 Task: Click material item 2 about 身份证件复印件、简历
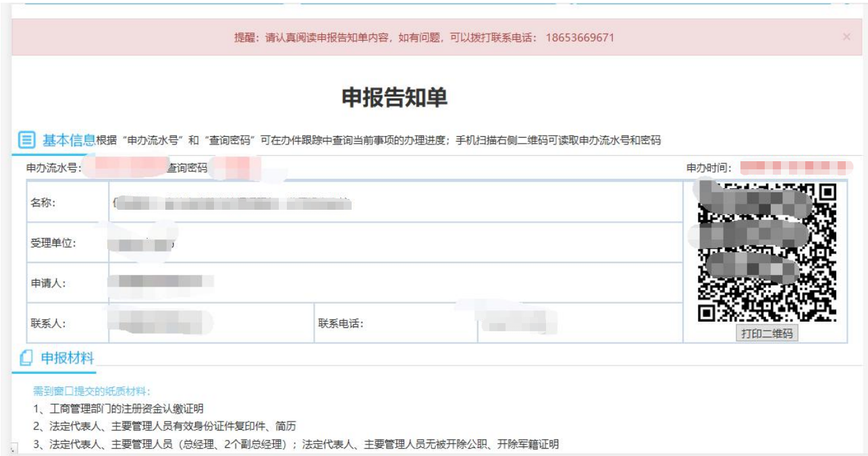(164, 426)
